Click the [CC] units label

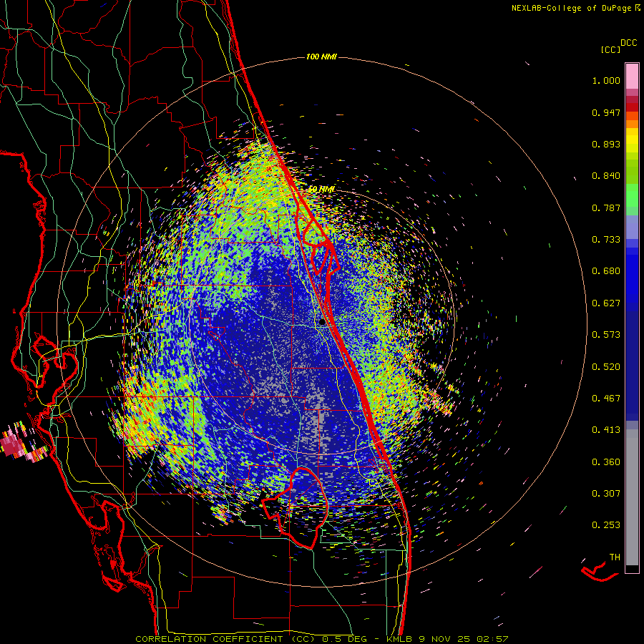[x=610, y=49]
